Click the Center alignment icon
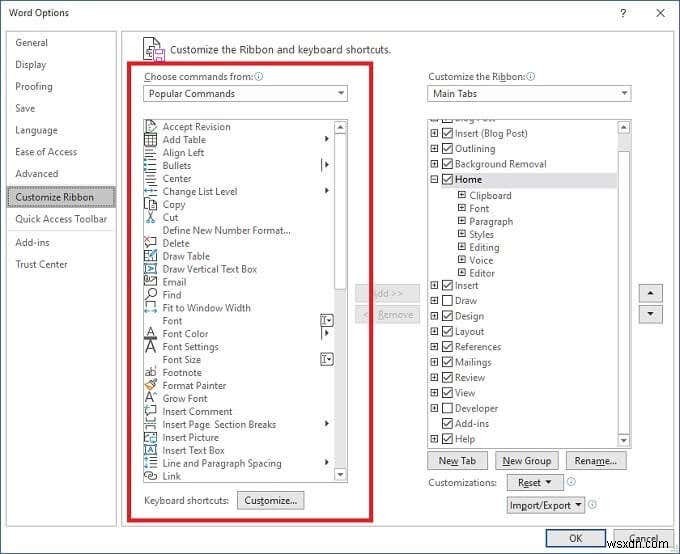This screenshot has height=554, width=680. [150, 179]
